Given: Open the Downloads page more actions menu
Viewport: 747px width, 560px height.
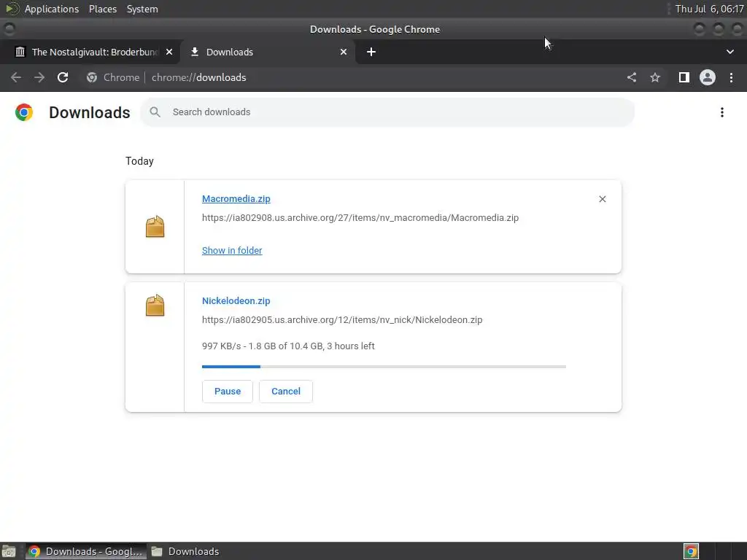Looking at the screenshot, I should 722,112.
